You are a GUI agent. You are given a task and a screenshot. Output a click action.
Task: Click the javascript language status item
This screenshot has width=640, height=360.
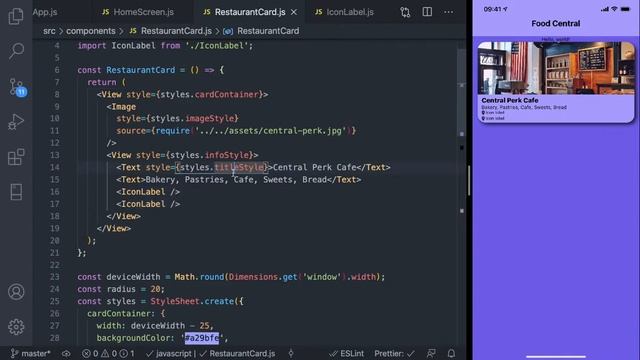pyautogui.click(x=171, y=353)
